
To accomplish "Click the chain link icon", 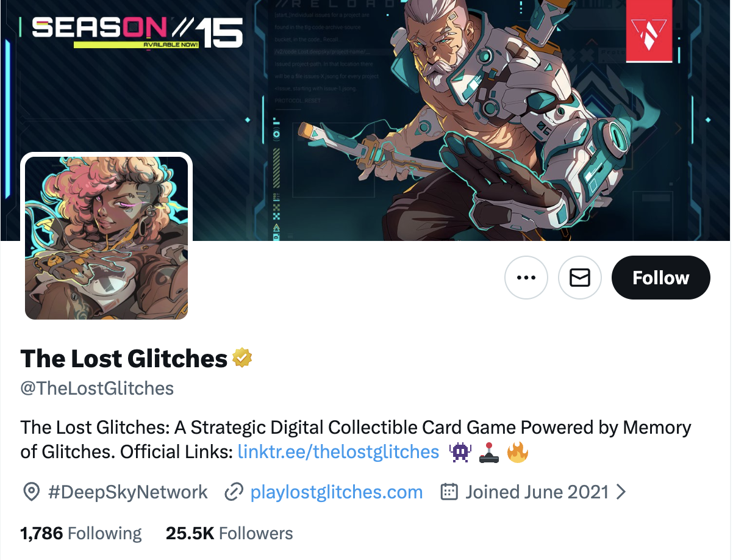I will (x=234, y=492).
